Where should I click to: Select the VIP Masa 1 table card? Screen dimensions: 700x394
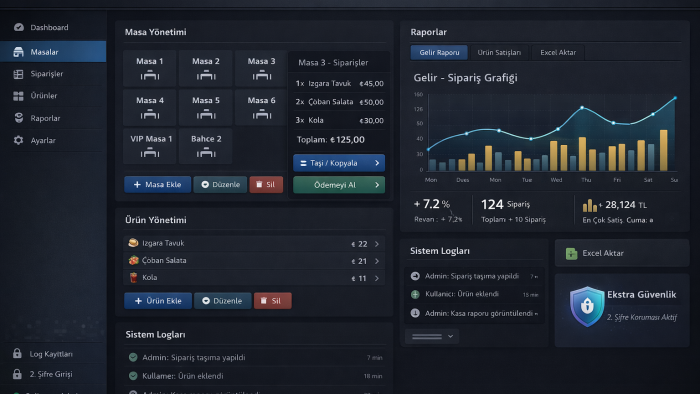[150, 146]
